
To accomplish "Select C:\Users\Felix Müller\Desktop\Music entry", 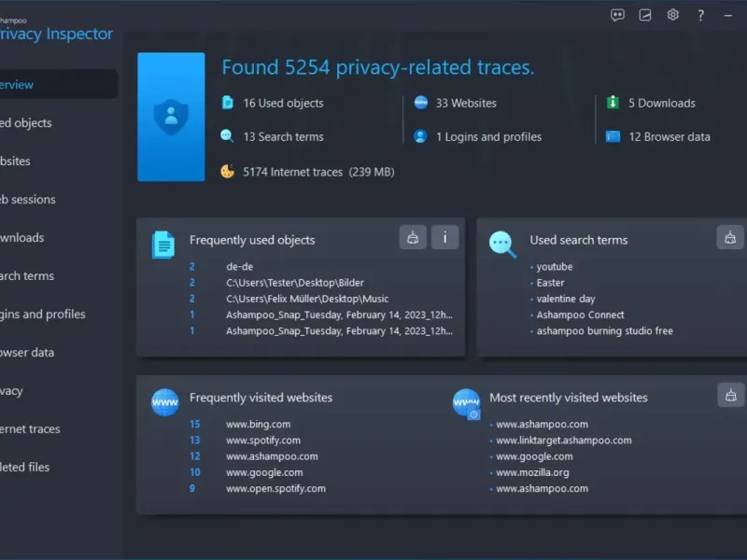I will [x=307, y=299].
